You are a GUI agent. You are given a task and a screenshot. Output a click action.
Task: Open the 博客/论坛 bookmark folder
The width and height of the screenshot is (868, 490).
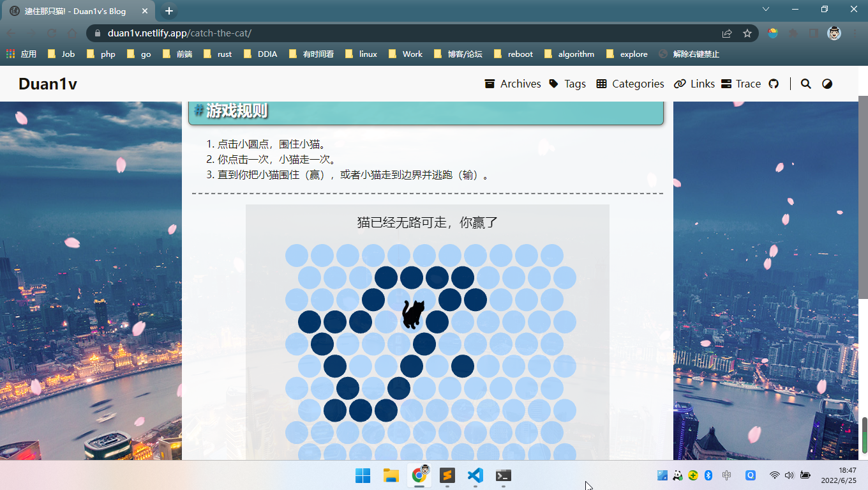pyautogui.click(x=458, y=54)
